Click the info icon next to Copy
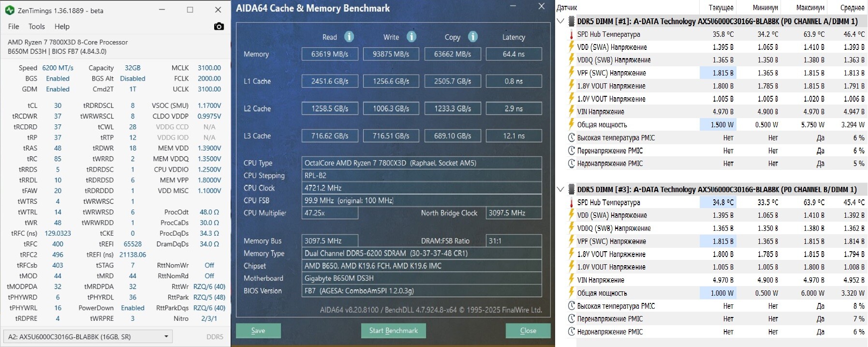This screenshot has height=347, width=868. click(472, 37)
